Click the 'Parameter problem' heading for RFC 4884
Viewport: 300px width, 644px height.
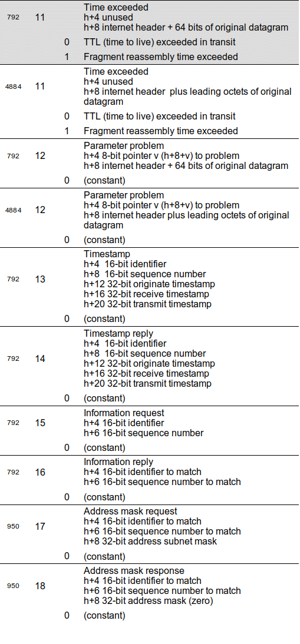124,195
